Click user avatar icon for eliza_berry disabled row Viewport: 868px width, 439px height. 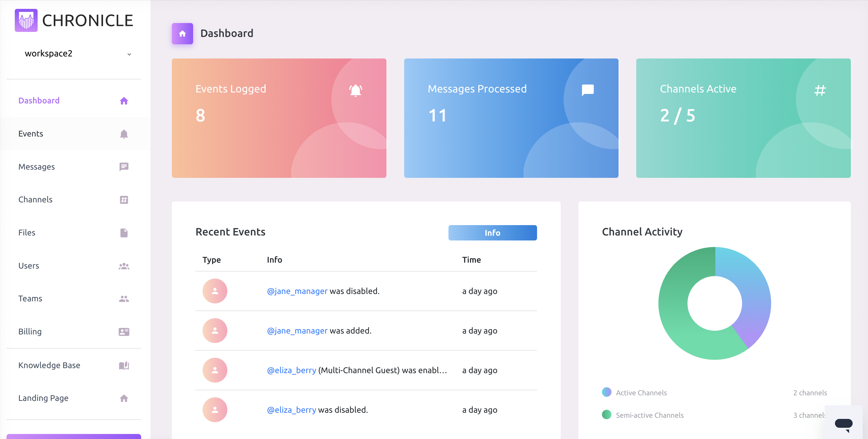[x=215, y=410]
